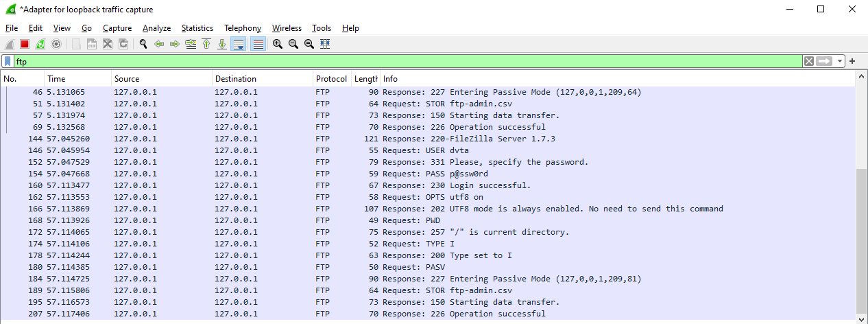Restart the current capture
This screenshot has width=868, height=324.
point(40,44)
